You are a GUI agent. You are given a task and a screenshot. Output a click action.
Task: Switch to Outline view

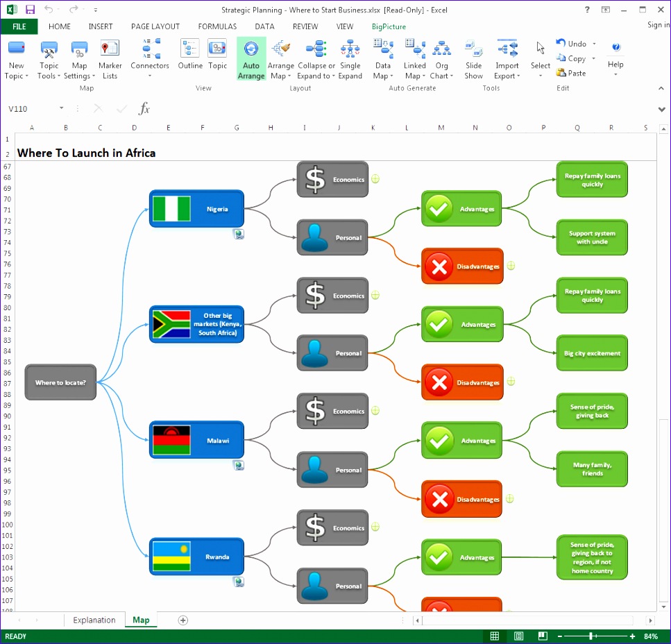click(190, 55)
